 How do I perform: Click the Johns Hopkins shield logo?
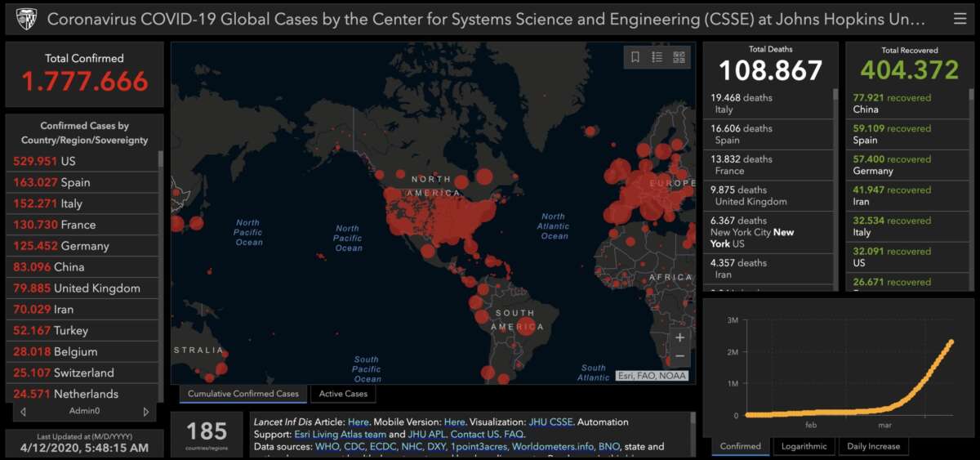click(25, 19)
